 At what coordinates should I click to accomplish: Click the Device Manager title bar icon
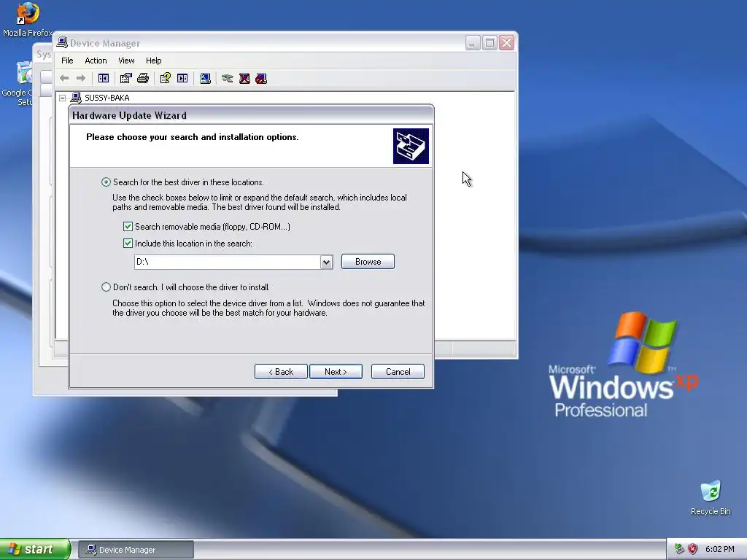pyautogui.click(x=62, y=43)
